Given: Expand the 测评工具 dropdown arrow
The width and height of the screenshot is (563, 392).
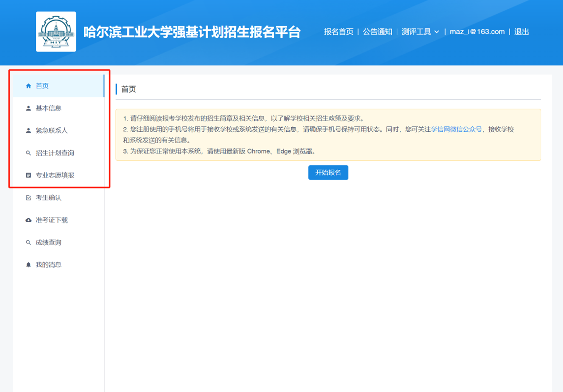Looking at the screenshot, I should 437,32.
